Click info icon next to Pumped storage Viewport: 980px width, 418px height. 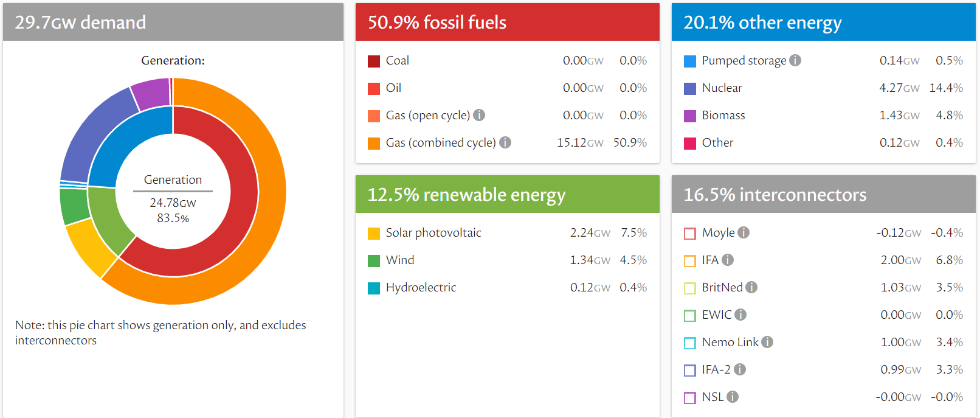(x=795, y=60)
